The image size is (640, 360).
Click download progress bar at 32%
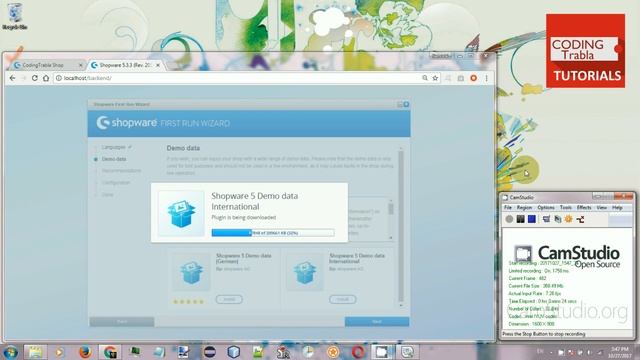point(273,233)
